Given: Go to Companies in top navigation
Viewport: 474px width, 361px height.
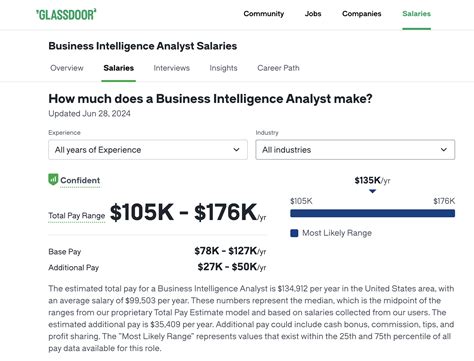Looking at the screenshot, I should [362, 14].
